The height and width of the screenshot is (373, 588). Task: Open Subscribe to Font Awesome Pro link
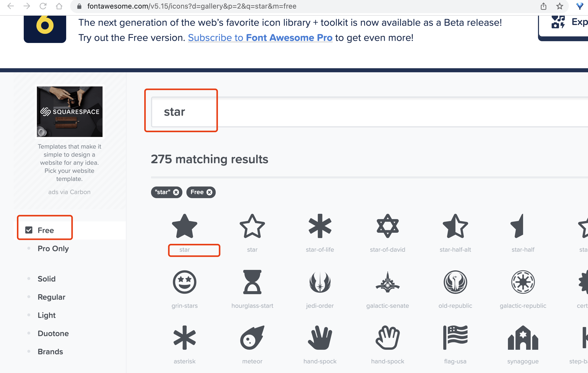click(x=260, y=38)
